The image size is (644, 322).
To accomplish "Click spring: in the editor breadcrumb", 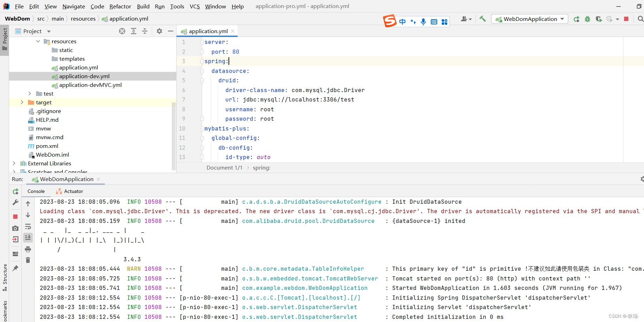I will click(x=262, y=168).
